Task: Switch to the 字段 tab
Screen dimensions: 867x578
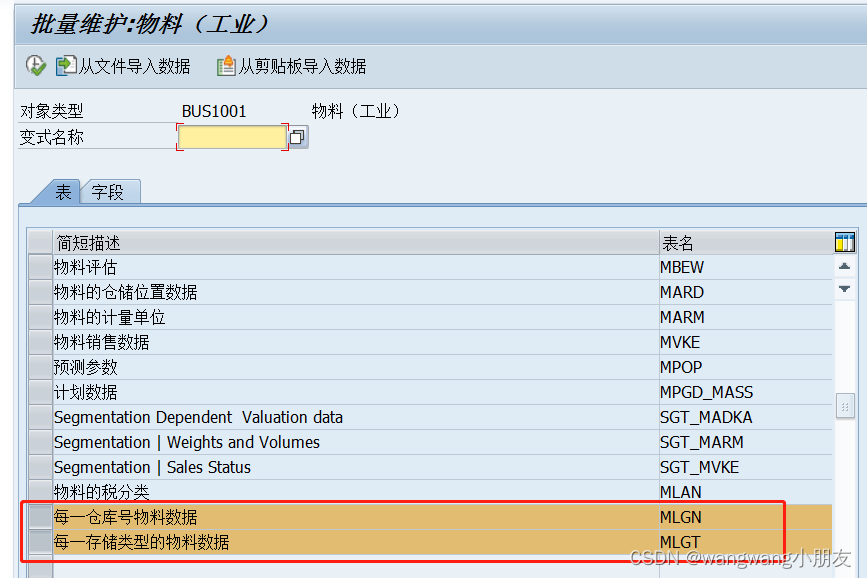Action: click(108, 192)
